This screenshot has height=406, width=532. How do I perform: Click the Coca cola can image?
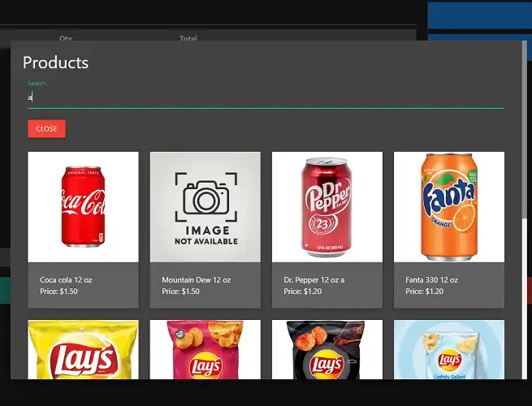coord(83,206)
